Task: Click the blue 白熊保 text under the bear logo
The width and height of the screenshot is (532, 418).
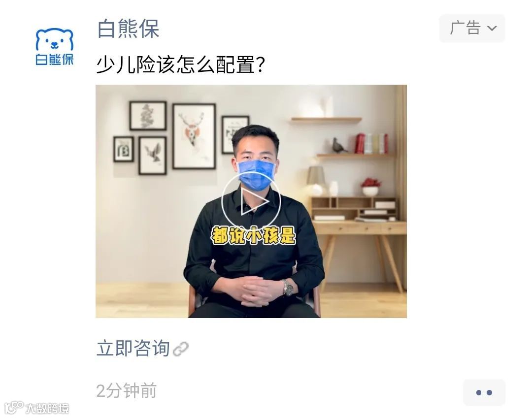Action: (55, 59)
